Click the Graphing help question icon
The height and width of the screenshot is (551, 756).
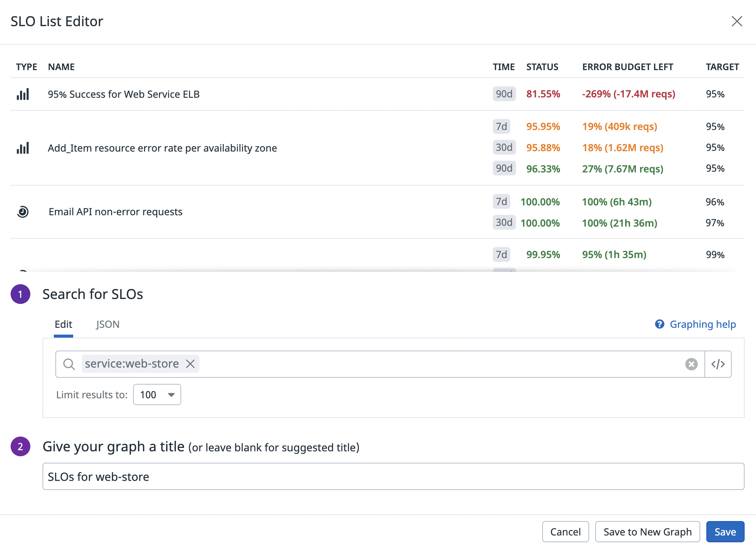(x=660, y=324)
